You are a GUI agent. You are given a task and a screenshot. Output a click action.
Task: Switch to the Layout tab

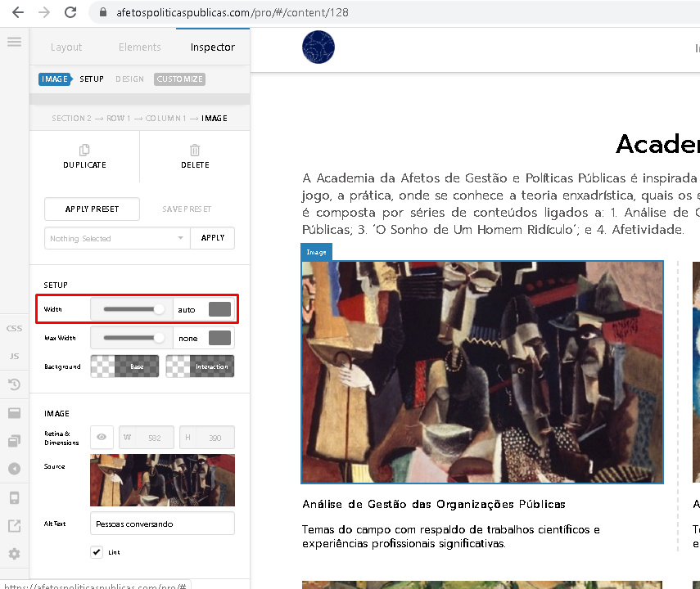[66, 47]
